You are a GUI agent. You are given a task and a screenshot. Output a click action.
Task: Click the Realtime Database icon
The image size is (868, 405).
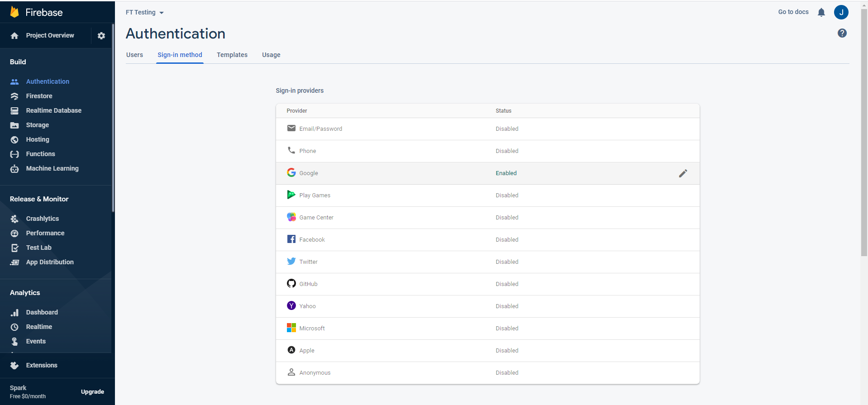tap(14, 110)
